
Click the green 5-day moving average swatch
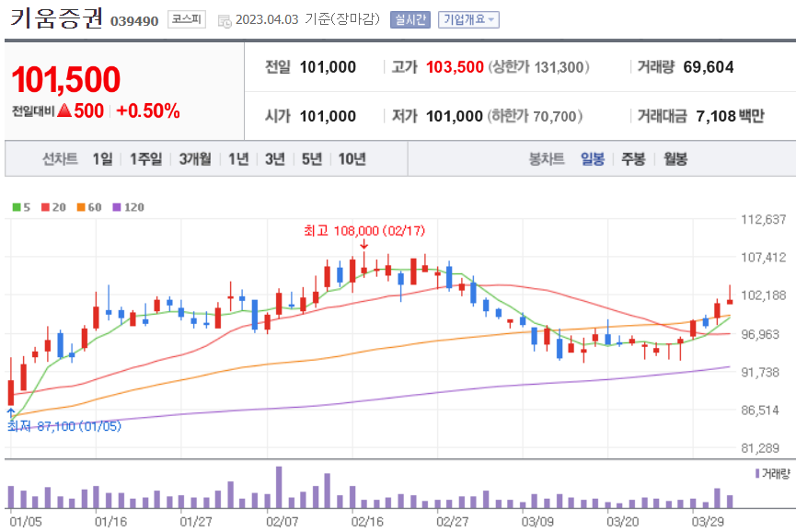17,207
